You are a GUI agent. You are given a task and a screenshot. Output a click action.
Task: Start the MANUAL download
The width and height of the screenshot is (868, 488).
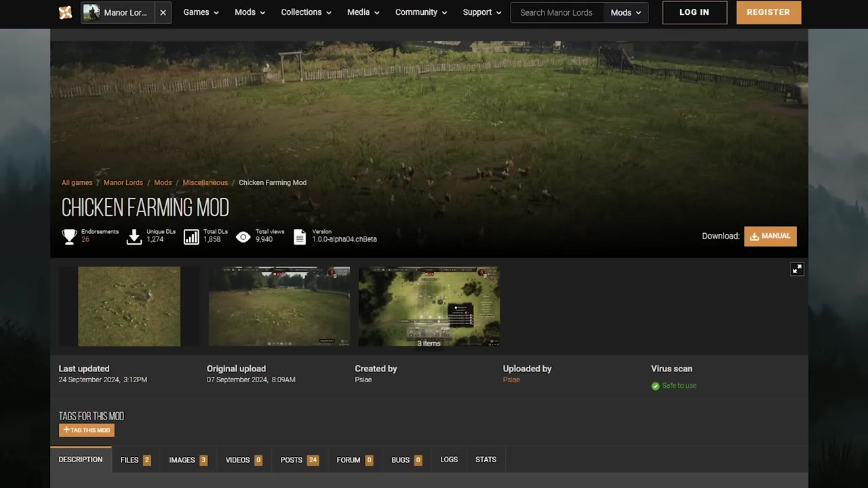click(x=770, y=236)
